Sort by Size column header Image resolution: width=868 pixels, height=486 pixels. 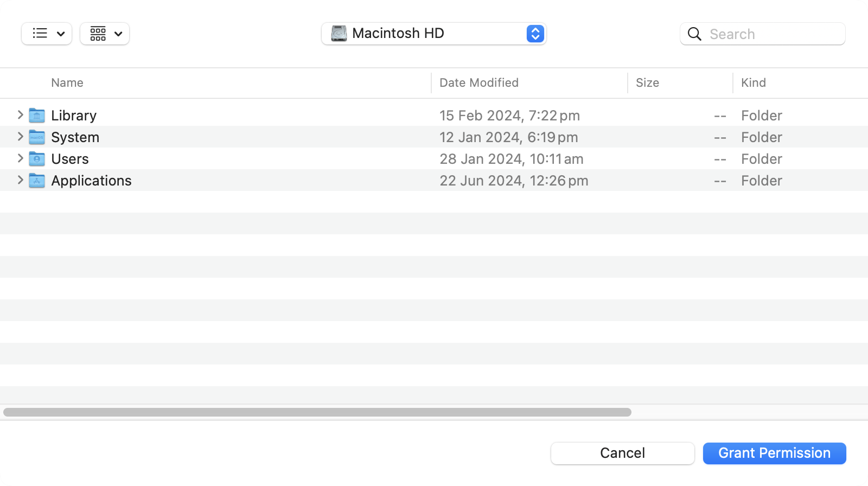point(647,83)
